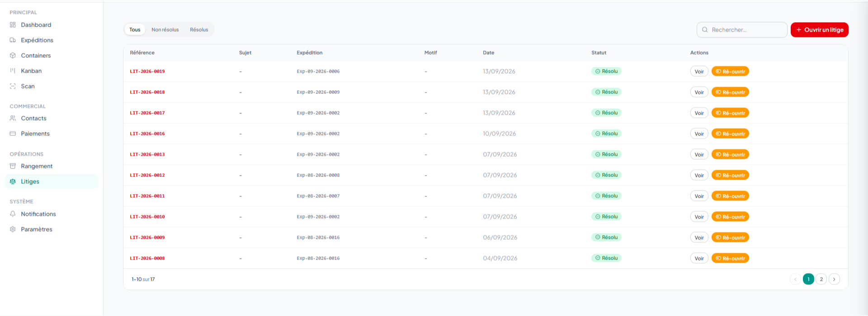Click Voir for LIT-2026-0019
Viewport: 868px width, 316px height.
699,71
